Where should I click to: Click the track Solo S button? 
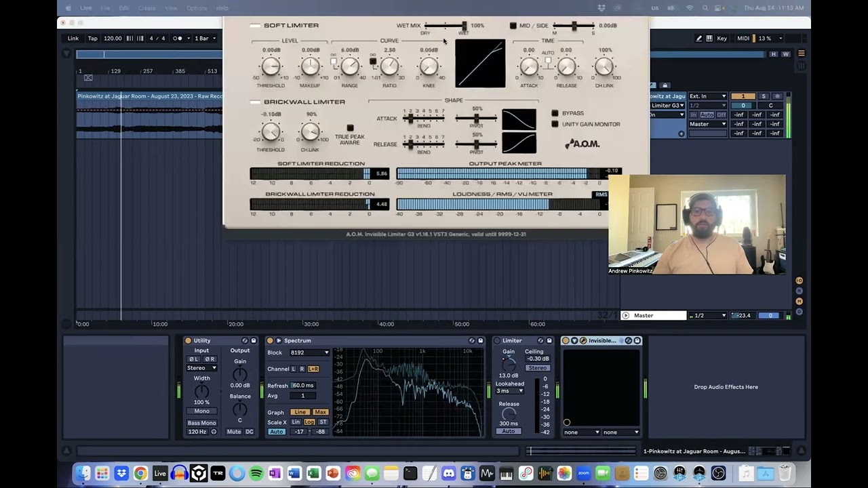click(764, 96)
